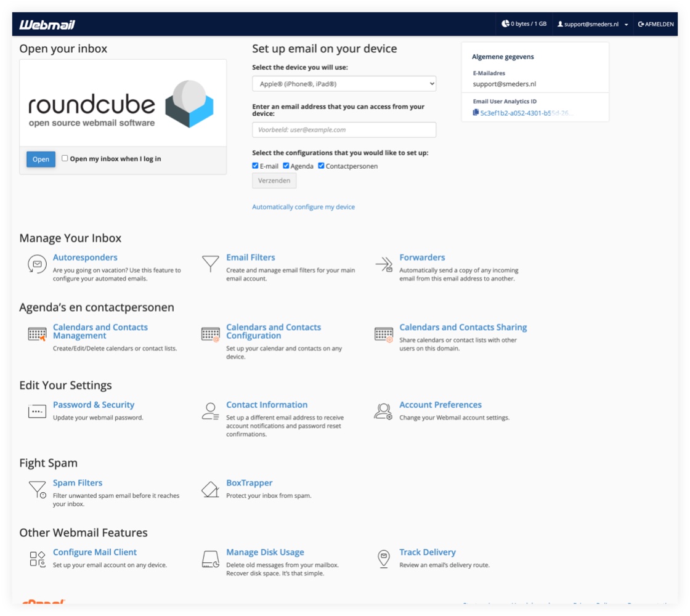Open the device selection dropdown
690x616 pixels.
(344, 84)
